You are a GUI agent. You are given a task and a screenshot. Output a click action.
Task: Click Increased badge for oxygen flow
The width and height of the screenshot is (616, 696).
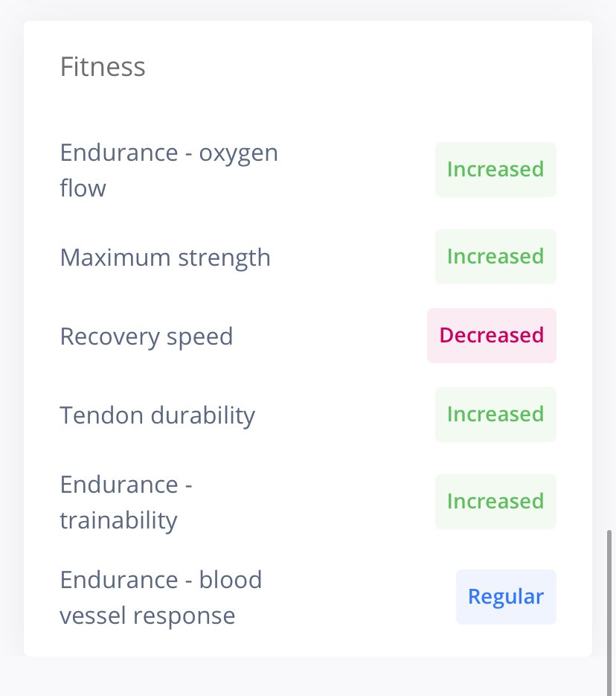pyautogui.click(x=495, y=170)
